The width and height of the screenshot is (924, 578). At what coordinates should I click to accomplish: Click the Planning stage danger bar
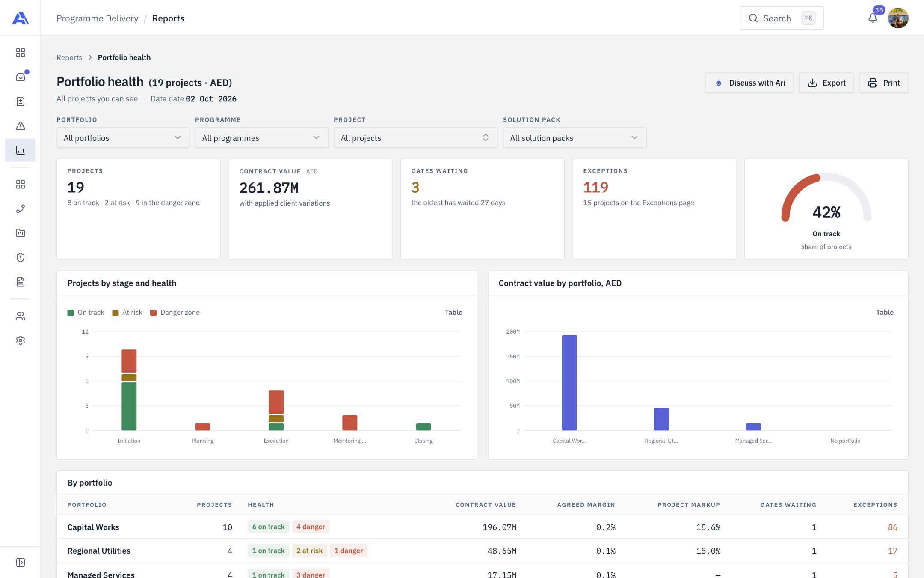pos(202,427)
